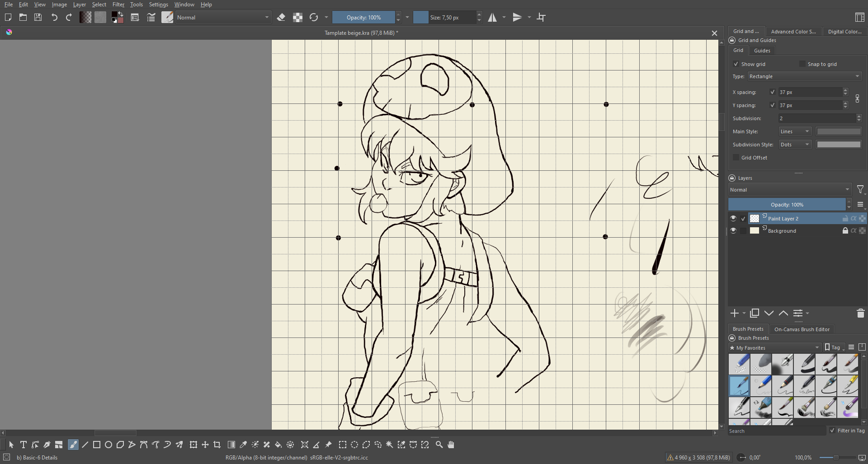Viewport: 868px width, 464px height.
Task: Open layer filter funnel button
Action: click(x=860, y=190)
